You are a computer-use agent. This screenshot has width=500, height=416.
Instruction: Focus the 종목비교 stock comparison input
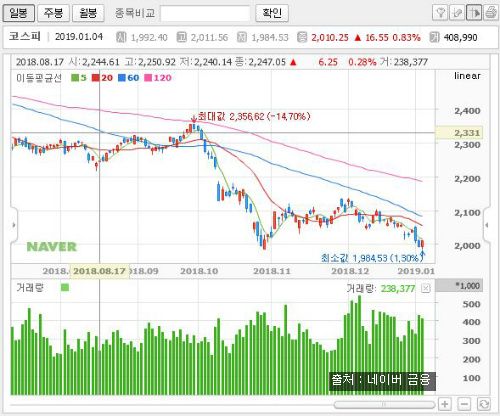tap(205, 13)
